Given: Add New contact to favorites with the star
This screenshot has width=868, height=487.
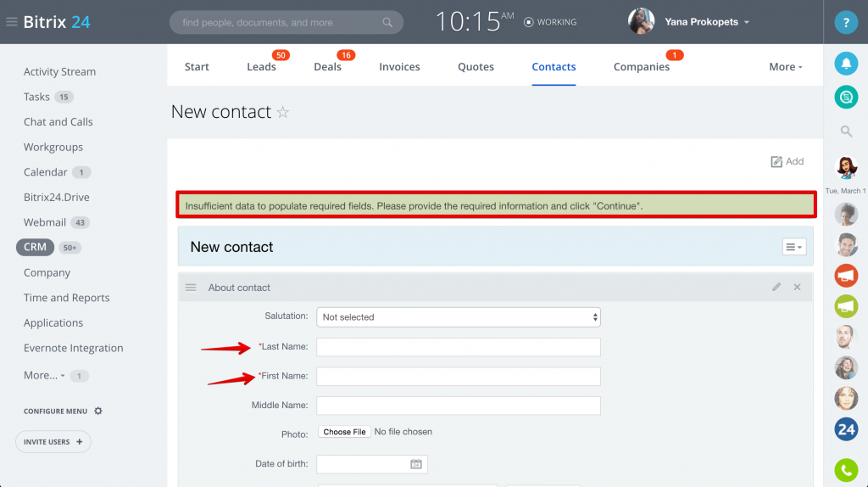Looking at the screenshot, I should pyautogui.click(x=283, y=112).
